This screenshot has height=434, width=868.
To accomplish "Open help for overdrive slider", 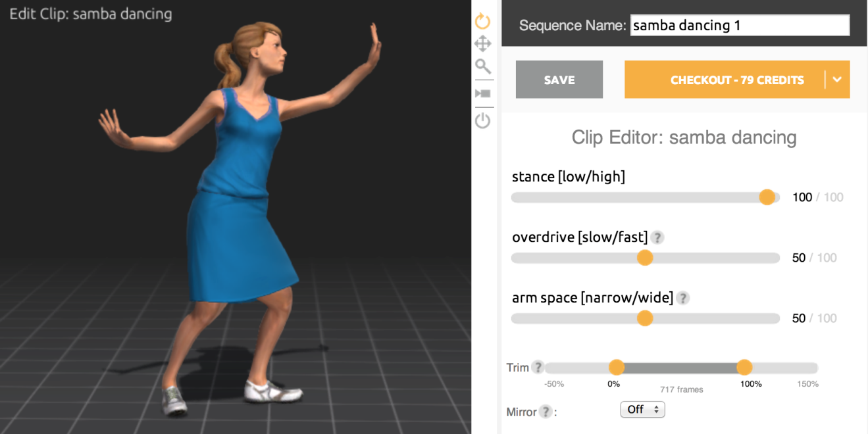I will [x=657, y=237].
